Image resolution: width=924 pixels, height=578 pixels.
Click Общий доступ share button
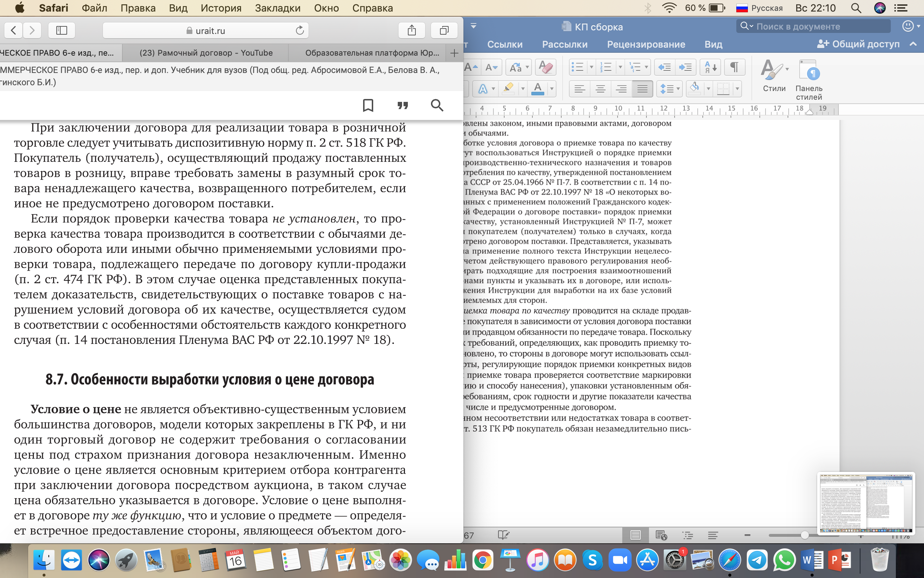pos(858,44)
